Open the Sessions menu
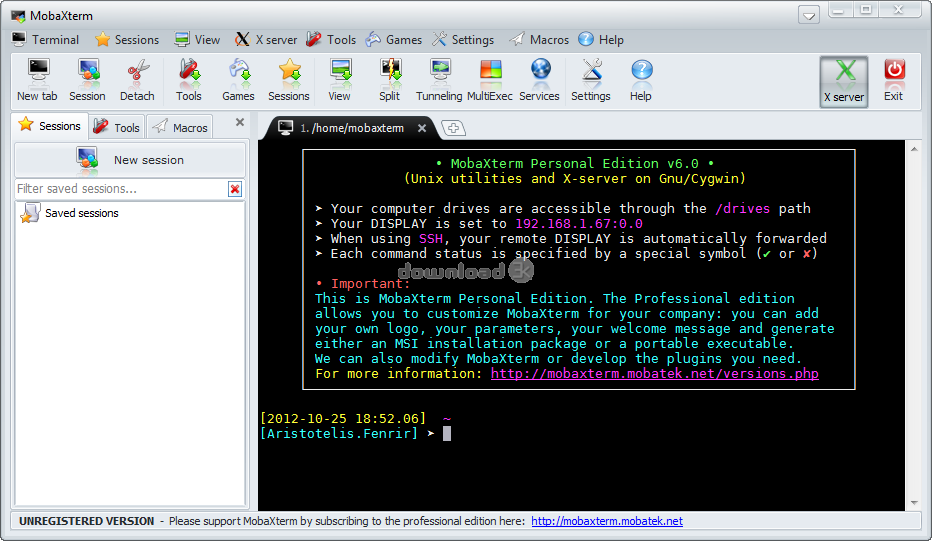The width and height of the screenshot is (932, 541). (127, 40)
